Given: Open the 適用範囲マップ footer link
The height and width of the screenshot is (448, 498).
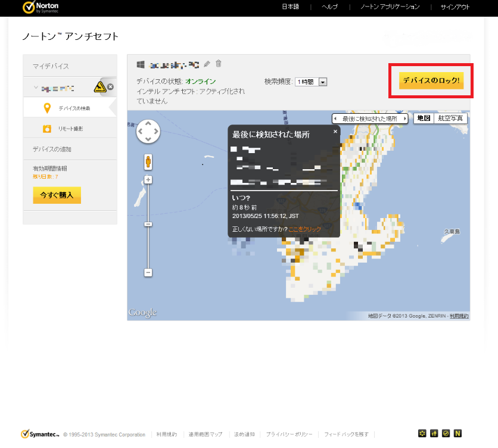Looking at the screenshot, I should 205,434.
